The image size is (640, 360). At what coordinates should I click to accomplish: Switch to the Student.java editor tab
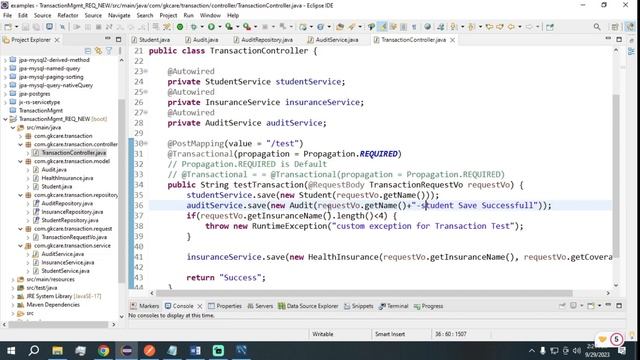click(x=150, y=40)
